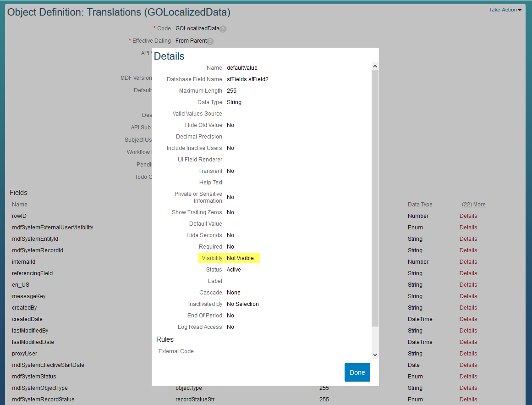The image size is (532, 405).
Task: Click the 'Log Read Access' label
Action: click(x=200, y=327)
